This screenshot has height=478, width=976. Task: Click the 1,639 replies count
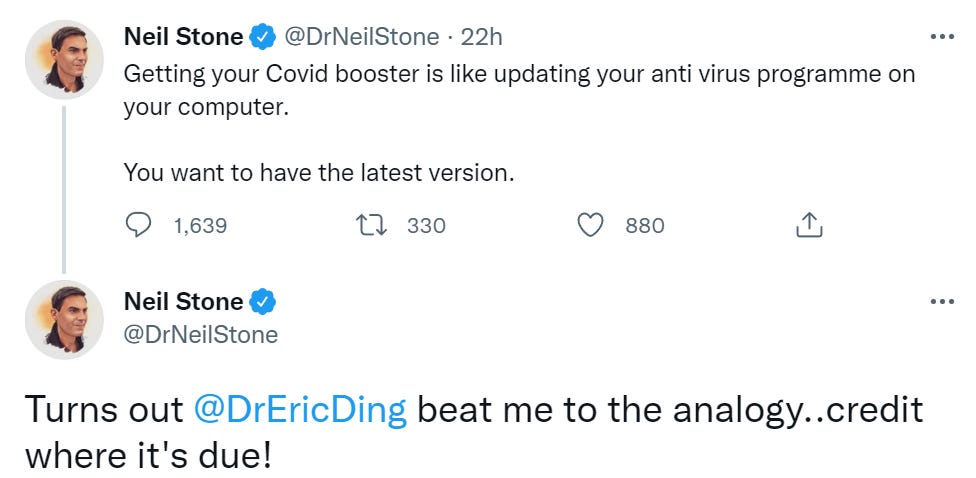(200, 226)
